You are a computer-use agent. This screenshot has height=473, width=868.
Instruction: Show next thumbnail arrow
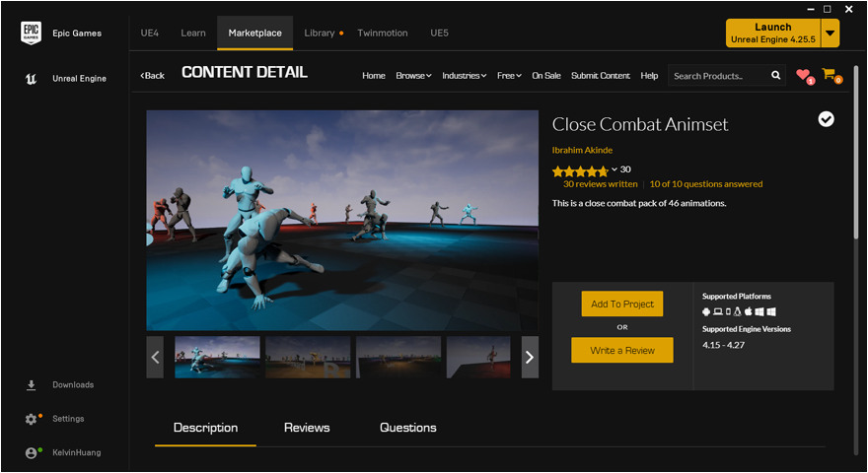point(530,358)
